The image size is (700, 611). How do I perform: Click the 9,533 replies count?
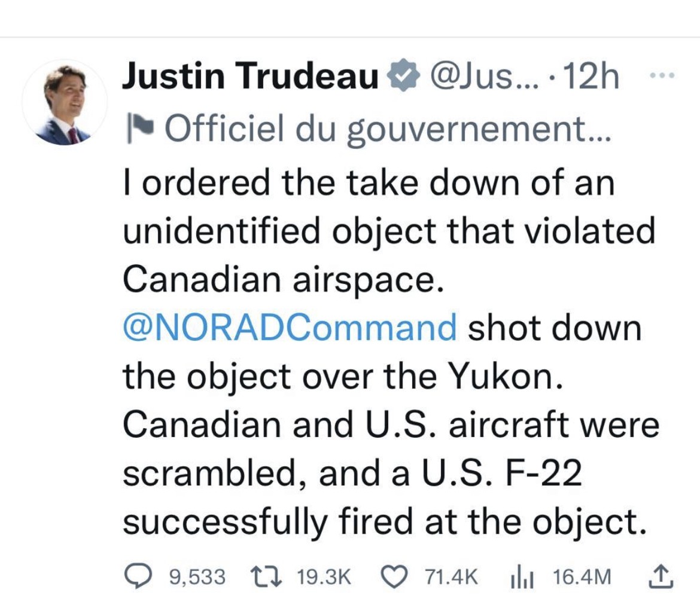(197, 577)
